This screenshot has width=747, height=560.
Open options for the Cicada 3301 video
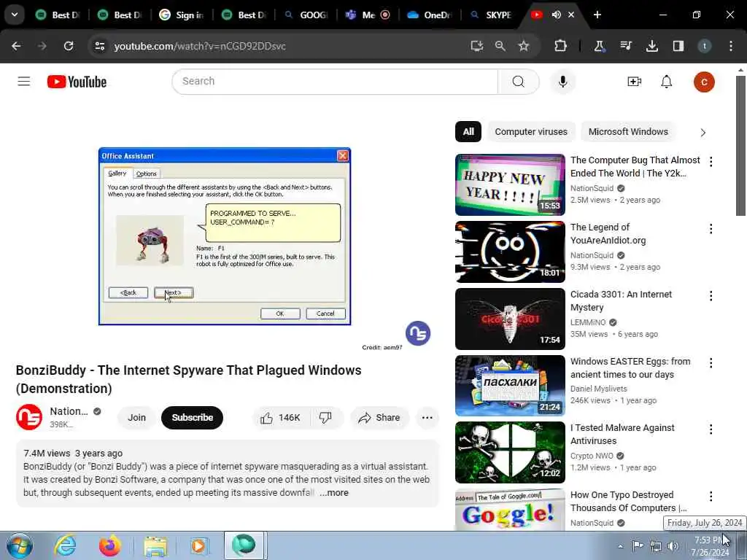711,296
